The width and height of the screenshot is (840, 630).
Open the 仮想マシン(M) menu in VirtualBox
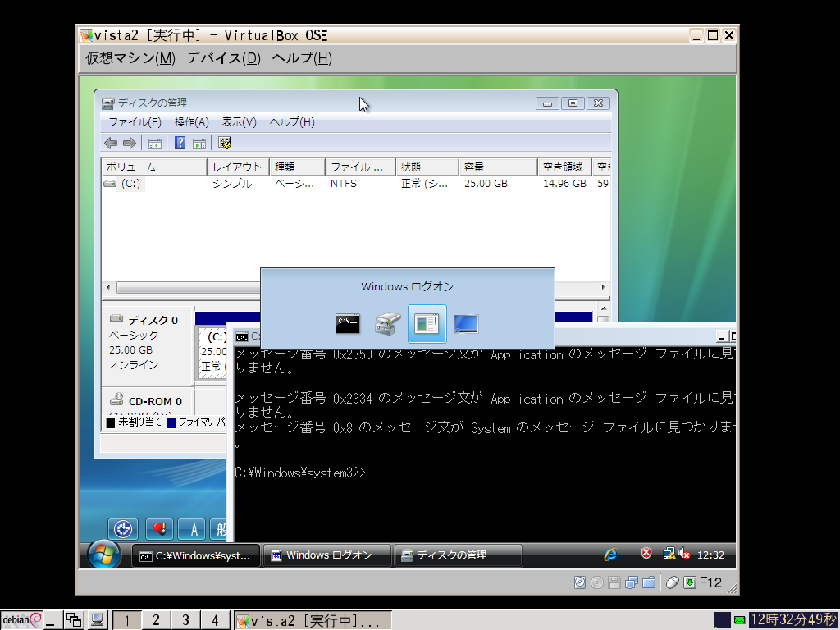coord(130,58)
